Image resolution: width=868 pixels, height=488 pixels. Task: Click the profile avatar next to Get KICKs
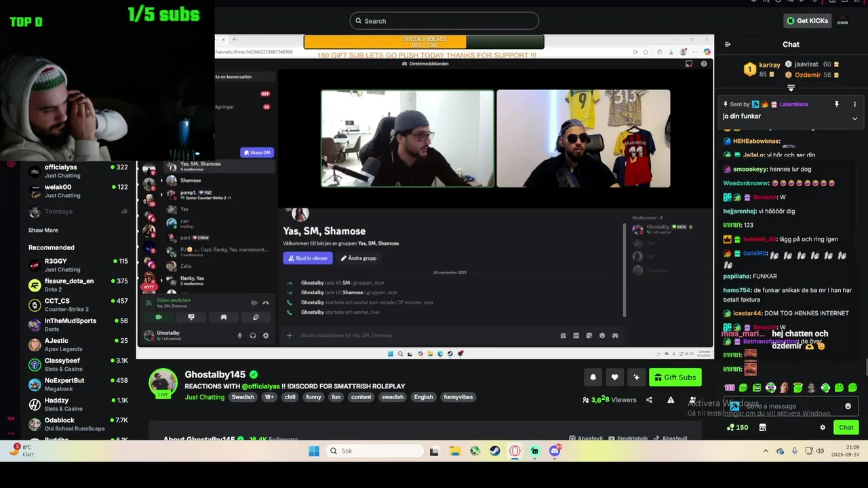coord(842,21)
